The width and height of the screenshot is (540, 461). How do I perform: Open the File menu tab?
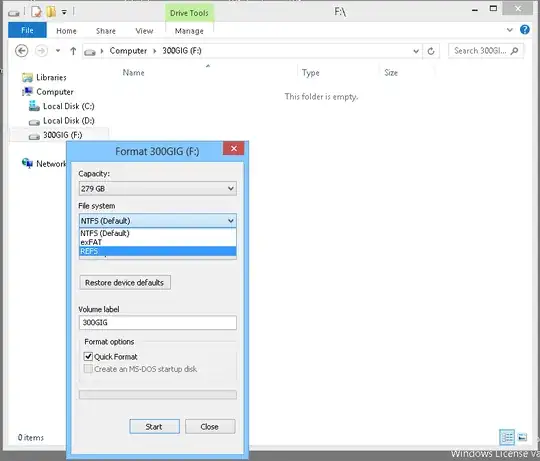[27, 30]
